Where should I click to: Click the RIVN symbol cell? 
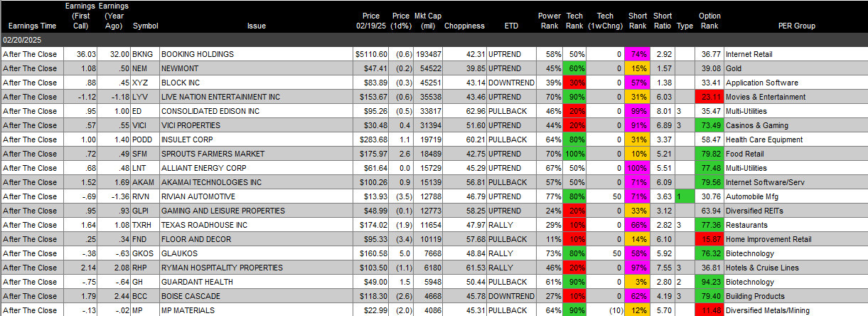[144, 196]
